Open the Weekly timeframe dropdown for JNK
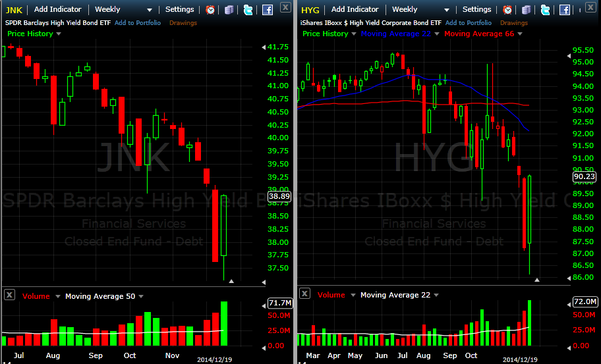The width and height of the screenshot is (601, 364). 123,10
